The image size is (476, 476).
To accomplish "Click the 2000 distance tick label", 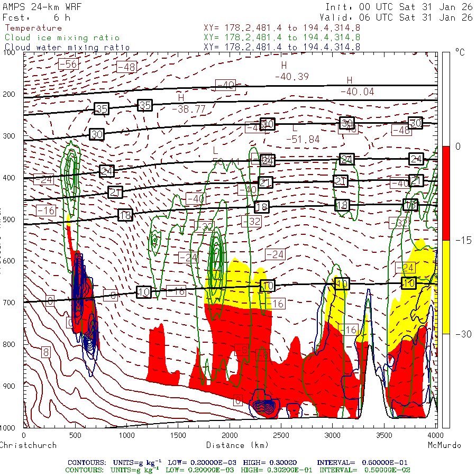I will [230, 435].
